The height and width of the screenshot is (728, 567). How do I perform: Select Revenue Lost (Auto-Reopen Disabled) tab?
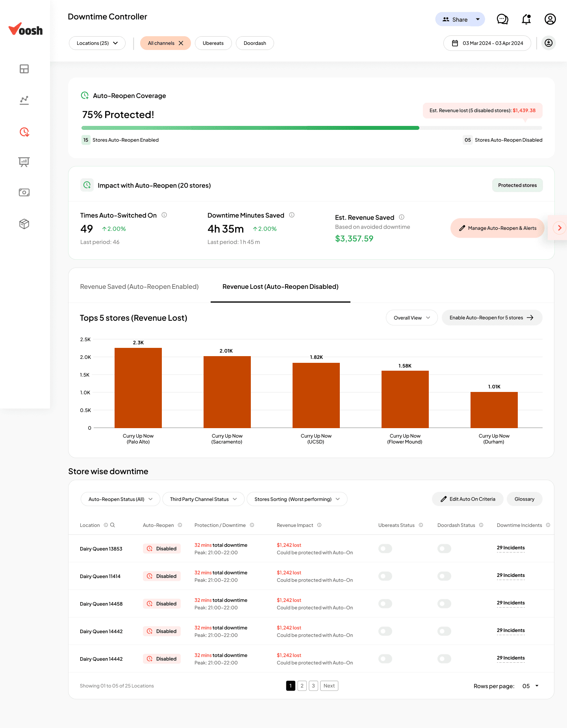280,286
